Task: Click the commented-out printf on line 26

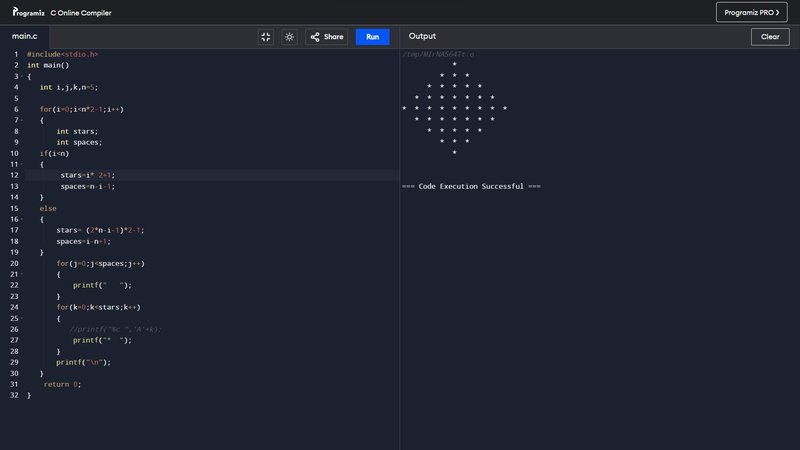Action: [x=115, y=329]
